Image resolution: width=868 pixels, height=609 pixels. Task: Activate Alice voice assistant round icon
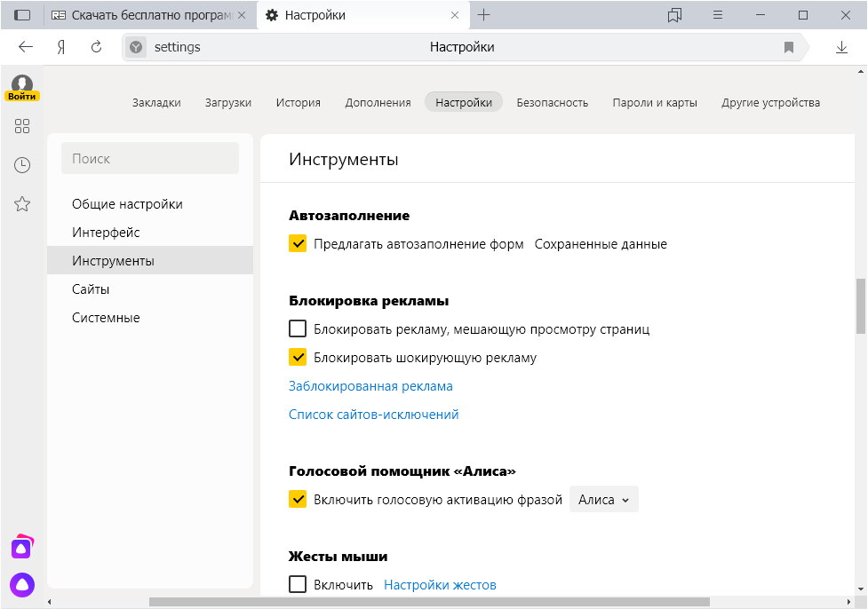(22, 585)
